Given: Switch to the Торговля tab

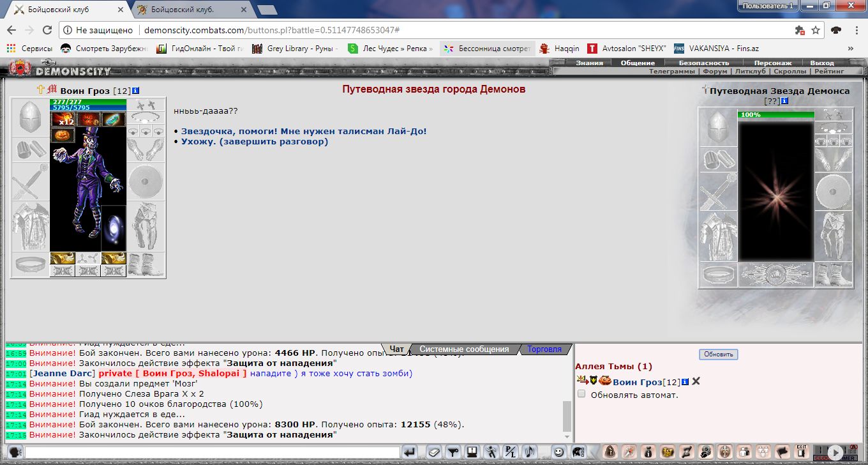Looking at the screenshot, I should (x=544, y=349).
